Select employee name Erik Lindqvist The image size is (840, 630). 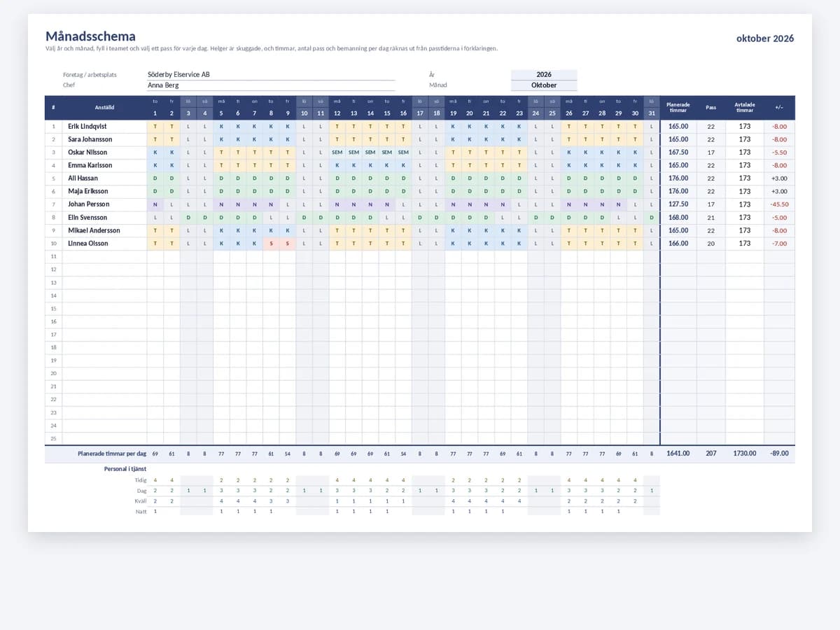87,127
